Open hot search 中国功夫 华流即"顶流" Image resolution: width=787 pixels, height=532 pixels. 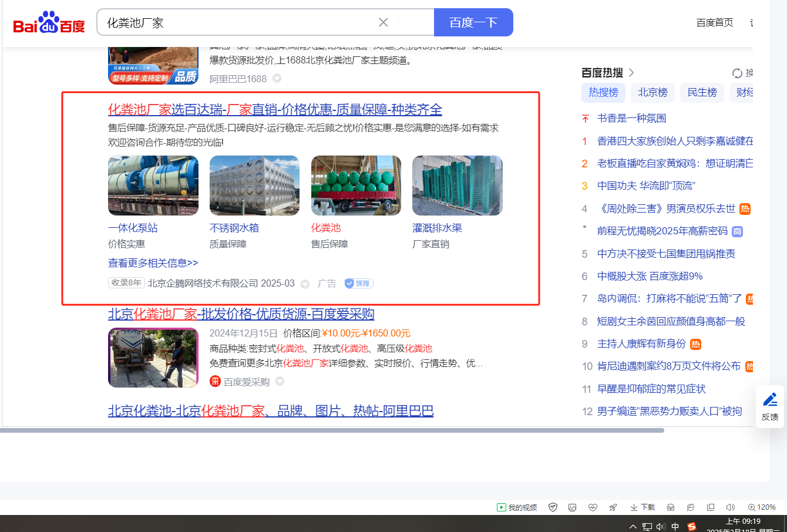[646, 186]
